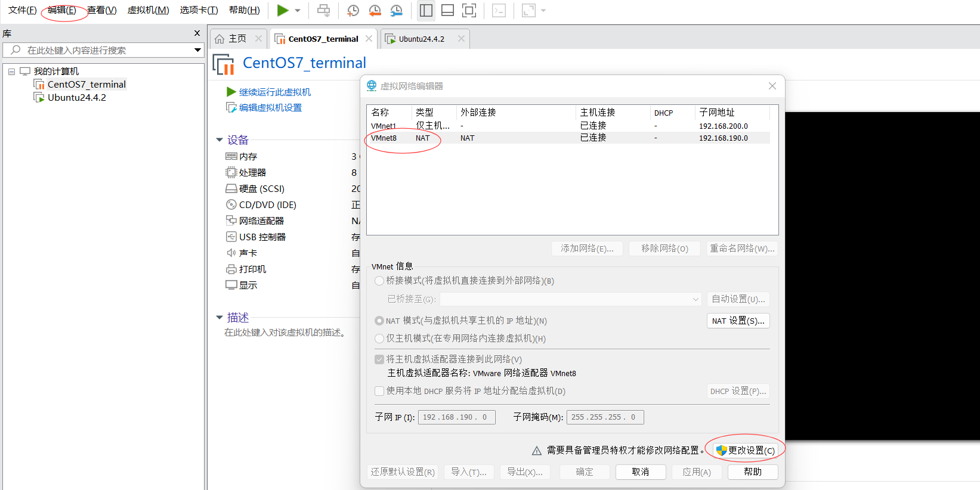Toggle 将主机虚拟适配器连接到此网络 checkbox
The height and width of the screenshot is (490, 980).
tap(379, 359)
